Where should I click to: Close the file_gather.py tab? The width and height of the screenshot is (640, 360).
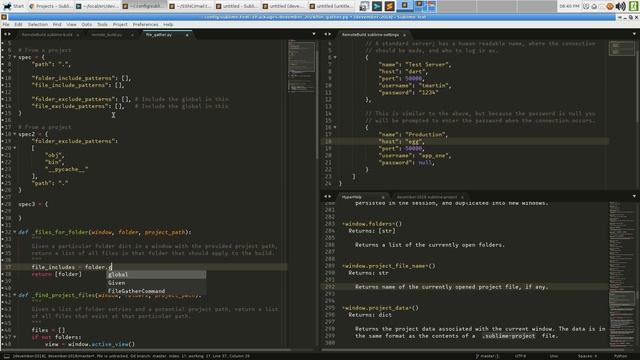[187, 35]
